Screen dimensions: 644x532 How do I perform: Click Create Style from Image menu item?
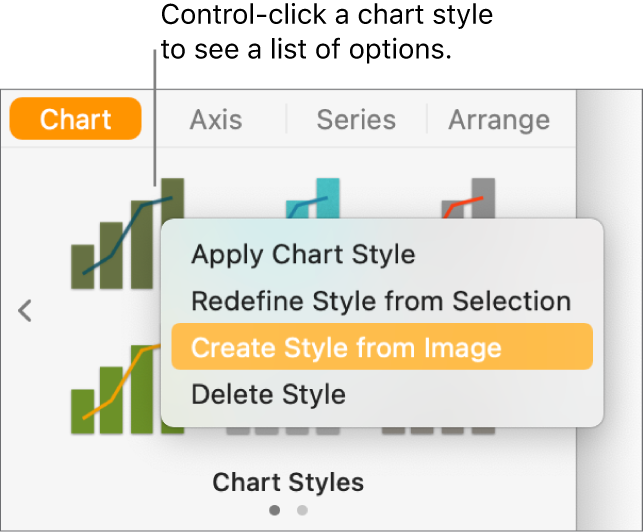click(x=346, y=347)
